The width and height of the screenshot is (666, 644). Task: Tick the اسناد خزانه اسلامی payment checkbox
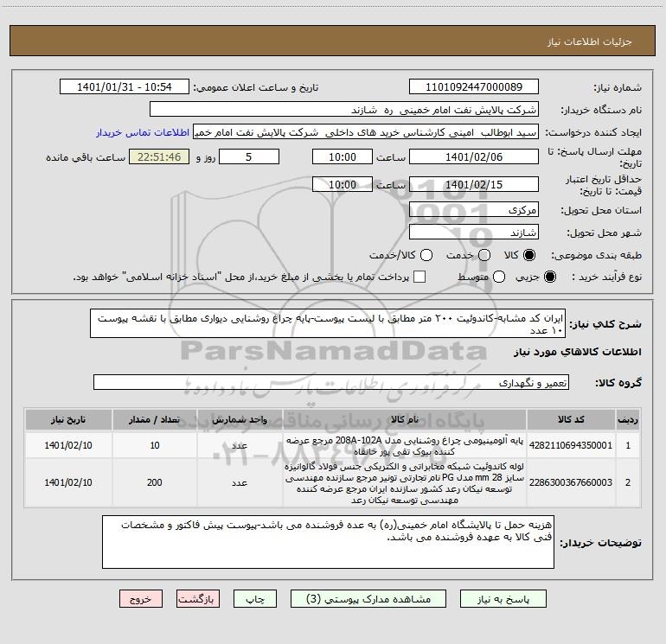click(419, 277)
